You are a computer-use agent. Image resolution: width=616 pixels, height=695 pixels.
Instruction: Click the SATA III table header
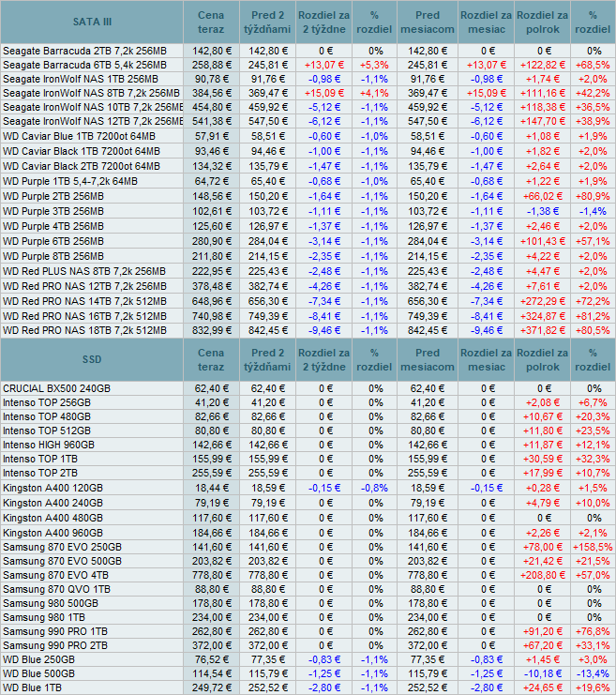[x=92, y=22]
